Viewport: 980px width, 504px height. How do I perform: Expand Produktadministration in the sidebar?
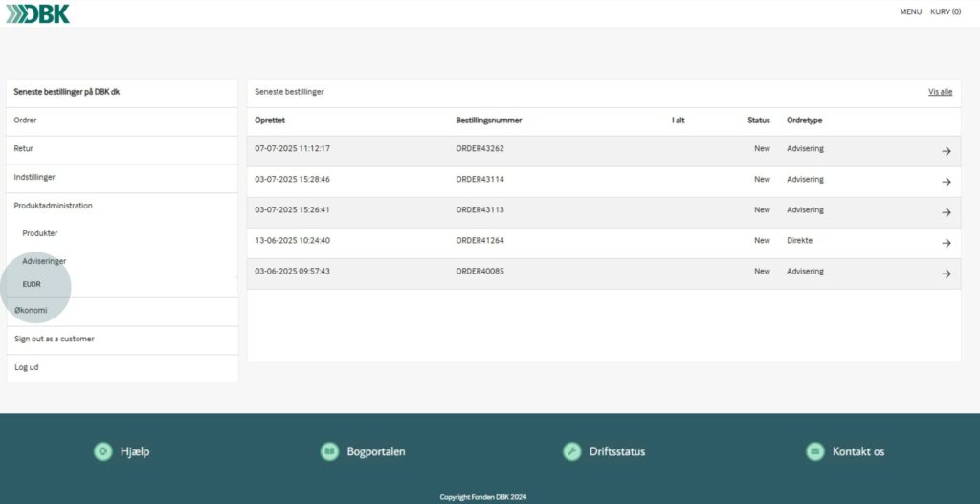54,206
